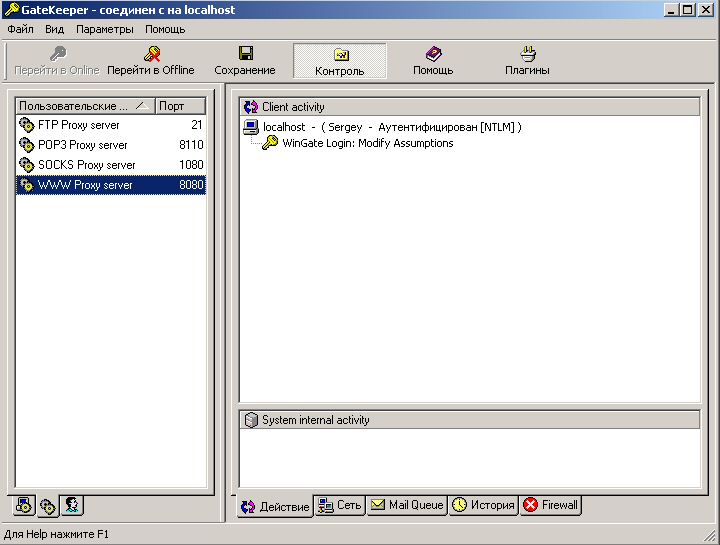
Task: Sort by the Порт column header
Action: pyautogui.click(x=180, y=106)
